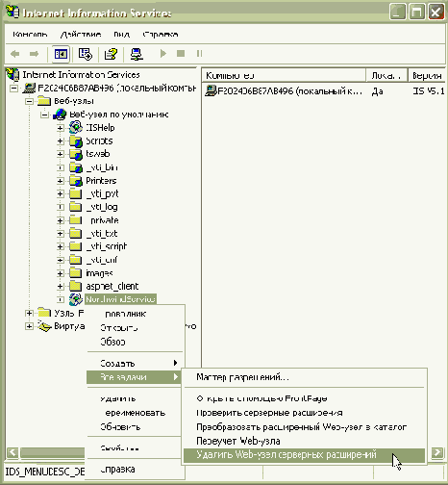Choose Открыть in context menu
The width and height of the screenshot is (448, 485).
tap(136, 328)
